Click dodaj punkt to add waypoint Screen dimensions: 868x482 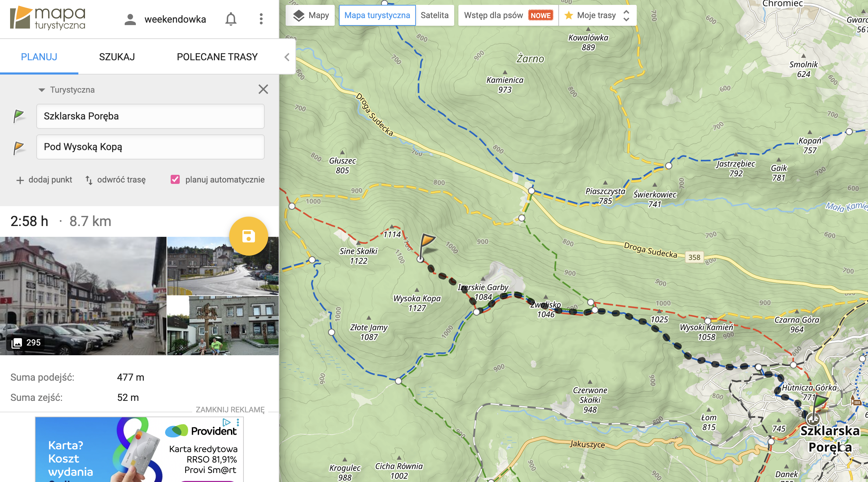tap(44, 180)
